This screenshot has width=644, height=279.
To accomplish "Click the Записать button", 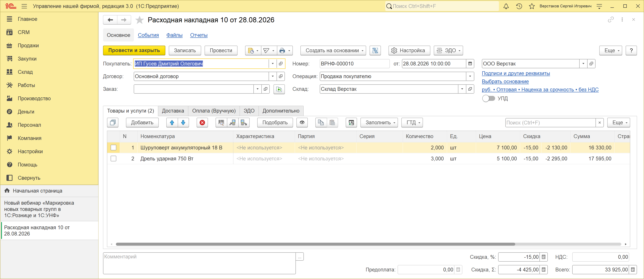I will pyautogui.click(x=185, y=51).
